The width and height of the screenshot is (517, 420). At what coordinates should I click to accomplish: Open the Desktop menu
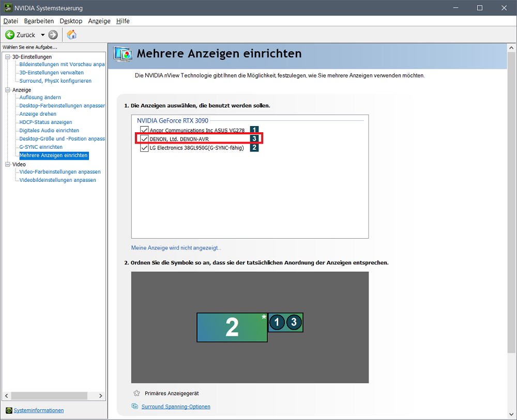(x=71, y=21)
